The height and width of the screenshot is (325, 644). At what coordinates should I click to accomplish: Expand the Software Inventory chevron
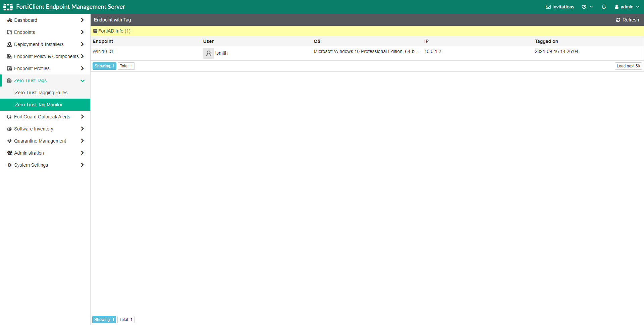82,129
